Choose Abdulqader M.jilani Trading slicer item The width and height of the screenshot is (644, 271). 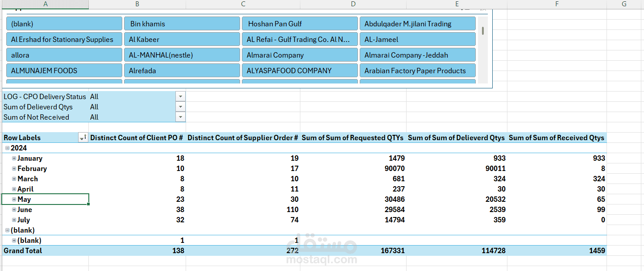coord(418,24)
